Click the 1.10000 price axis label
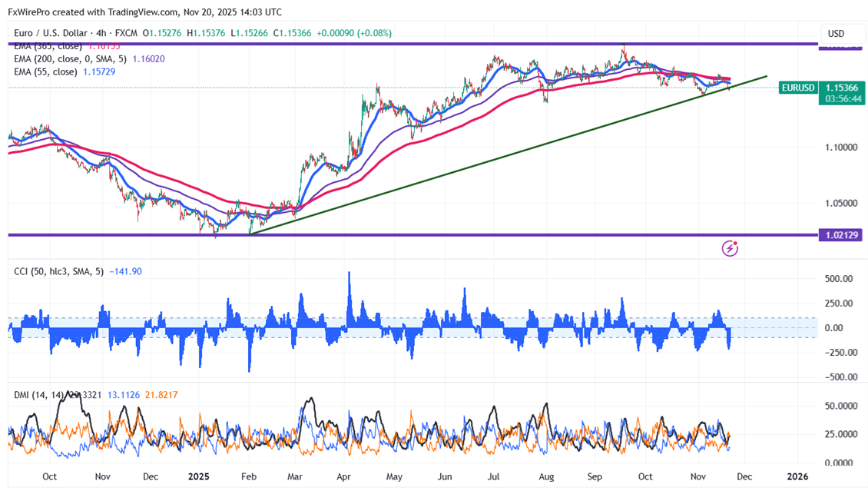Screen dimensions: 868x491 pos(841,148)
